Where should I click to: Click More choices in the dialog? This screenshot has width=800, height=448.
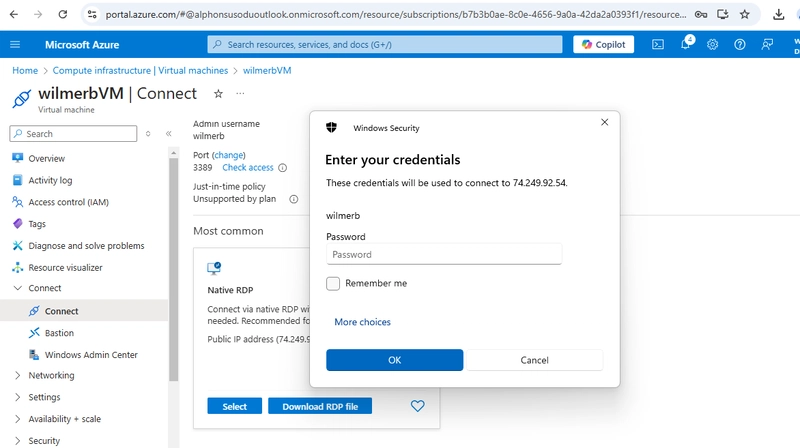tap(362, 322)
